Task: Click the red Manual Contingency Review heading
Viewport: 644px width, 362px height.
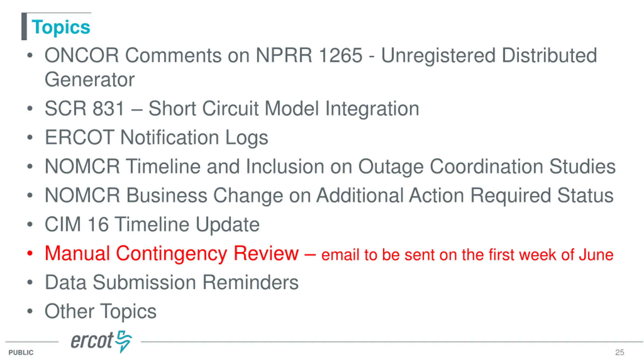Action: coord(172,253)
